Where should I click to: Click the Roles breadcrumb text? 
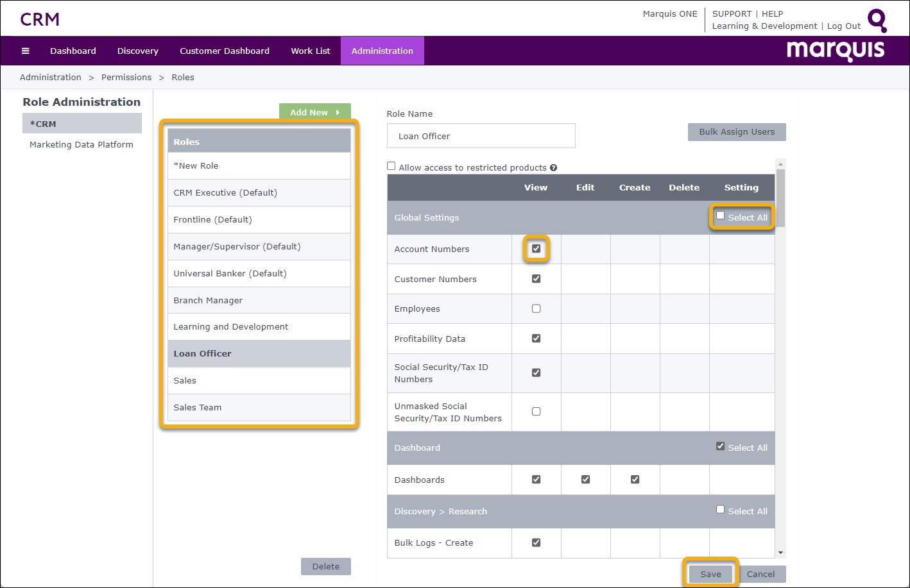(x=183, y=77)
